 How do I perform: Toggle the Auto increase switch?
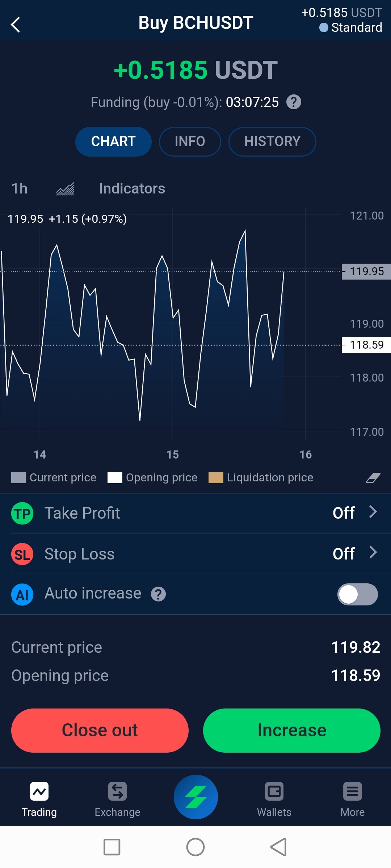[x=358, y=594]
